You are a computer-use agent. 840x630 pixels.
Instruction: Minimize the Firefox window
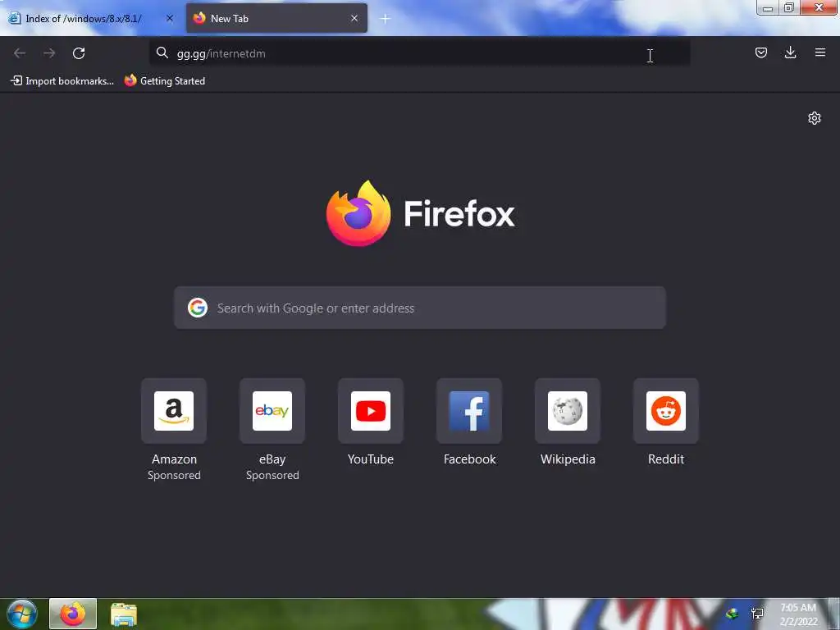pyautogui.click(x=767, y=8)
